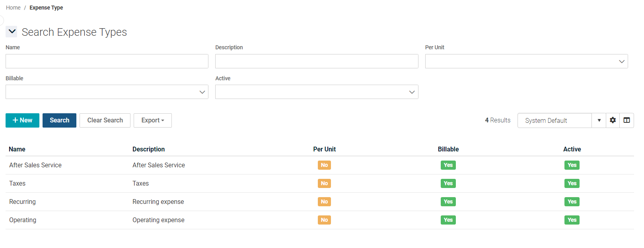
Task: Collapse the Search Expense Types panel chevron
Action: tap(12, 32)
